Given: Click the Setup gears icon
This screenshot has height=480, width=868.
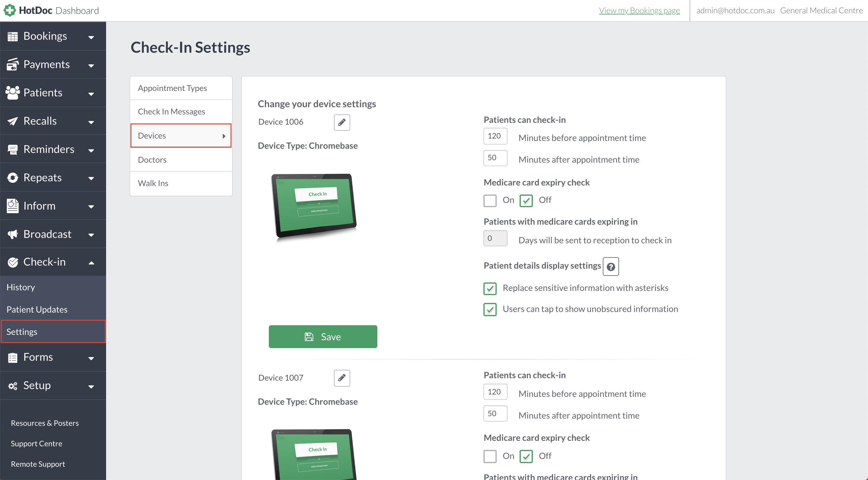Looking at the screenshot, I should [x=12, y=386].
